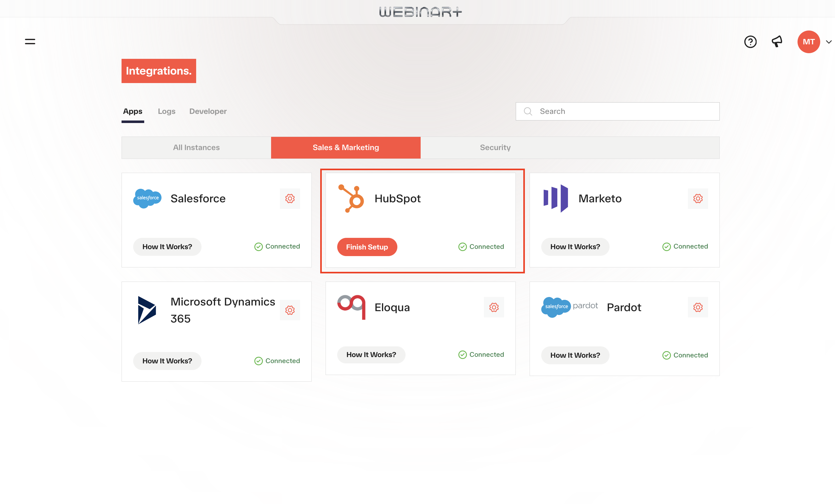Open Pardot settings gear
Screen dimensions: 835x504
tap(698, 307)
